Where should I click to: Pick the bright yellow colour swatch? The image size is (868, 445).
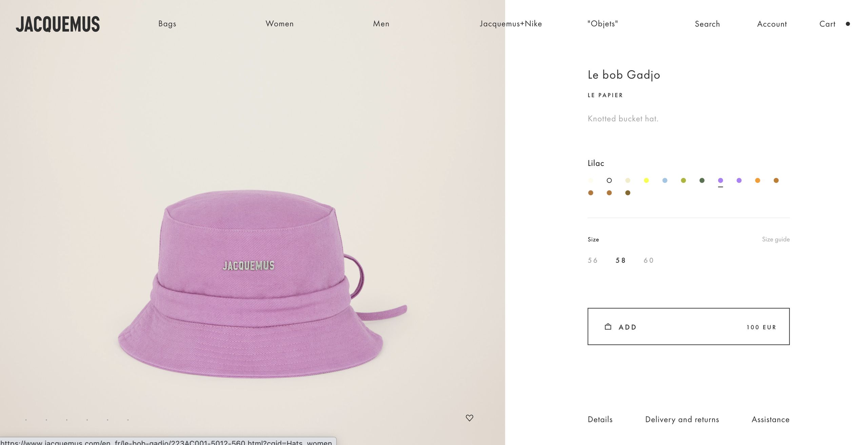[646, 181]
